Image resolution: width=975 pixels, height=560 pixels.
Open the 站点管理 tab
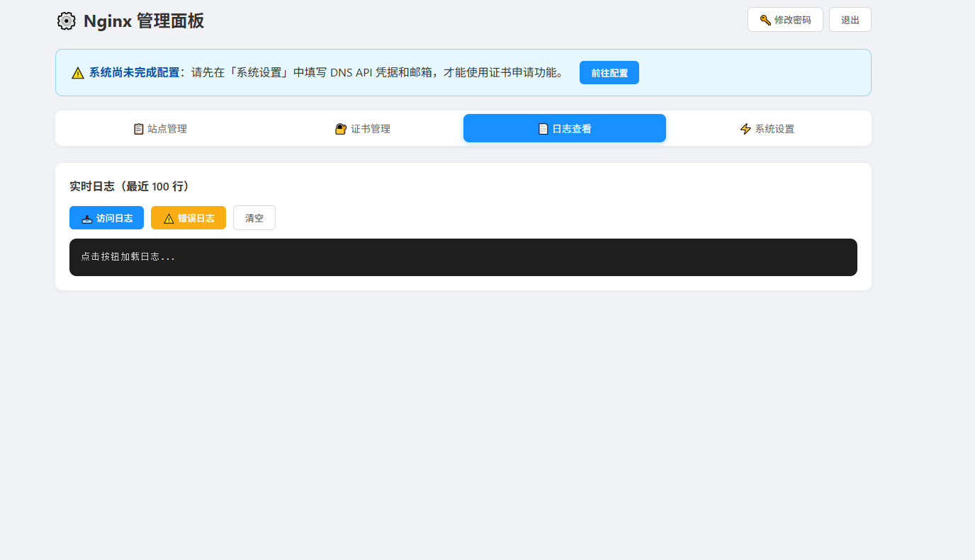tap(159, 128)
